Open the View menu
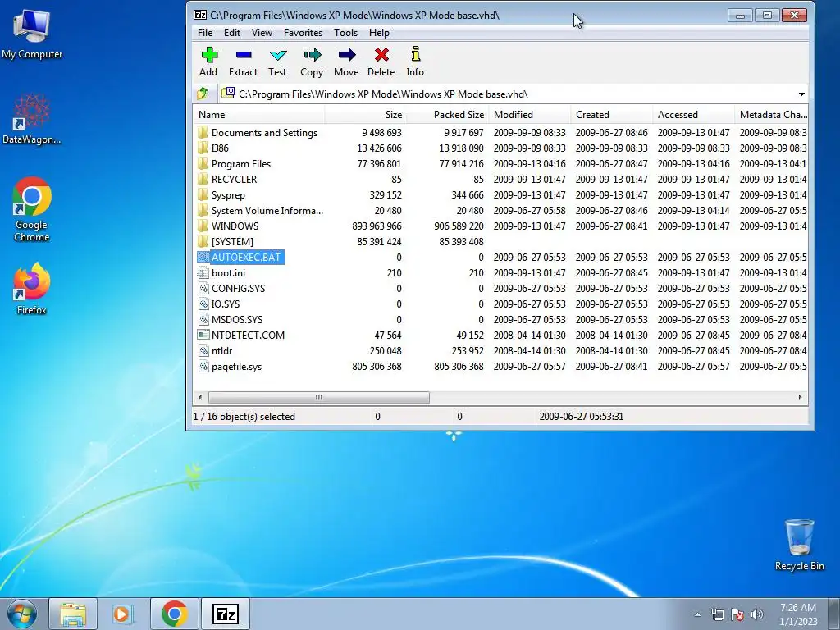The image size is (840, 630). (x=262, y=33)
